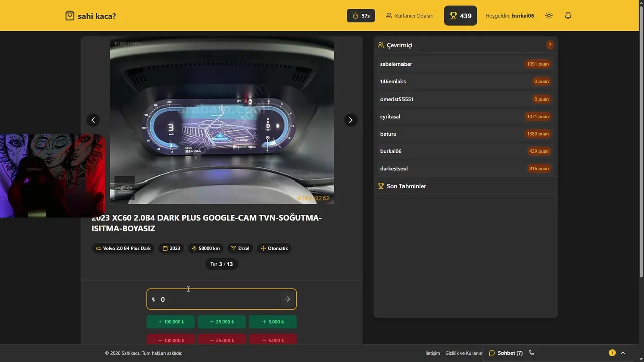Open the burkai06 profile greeting
This screenshot has height=362, width=644.
coord(510,16)
